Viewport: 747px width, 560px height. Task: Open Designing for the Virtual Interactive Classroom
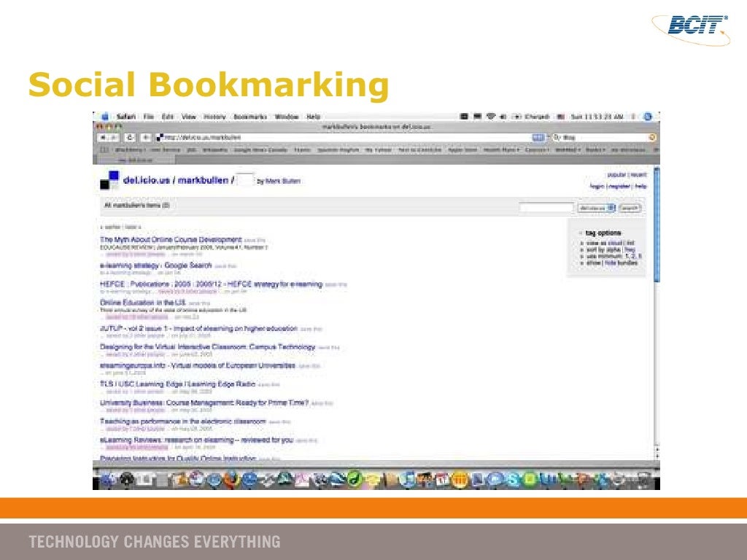click(208, 346)
